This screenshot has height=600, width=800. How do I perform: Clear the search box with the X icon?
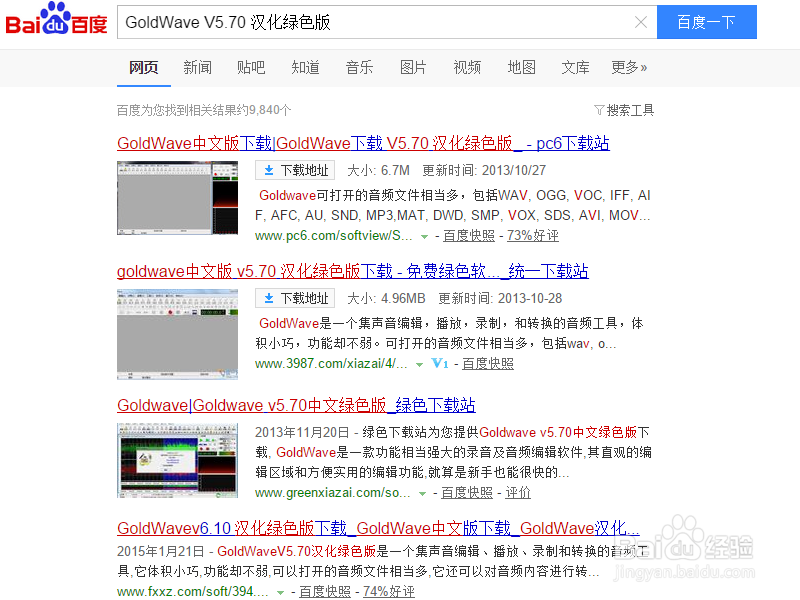641,22
